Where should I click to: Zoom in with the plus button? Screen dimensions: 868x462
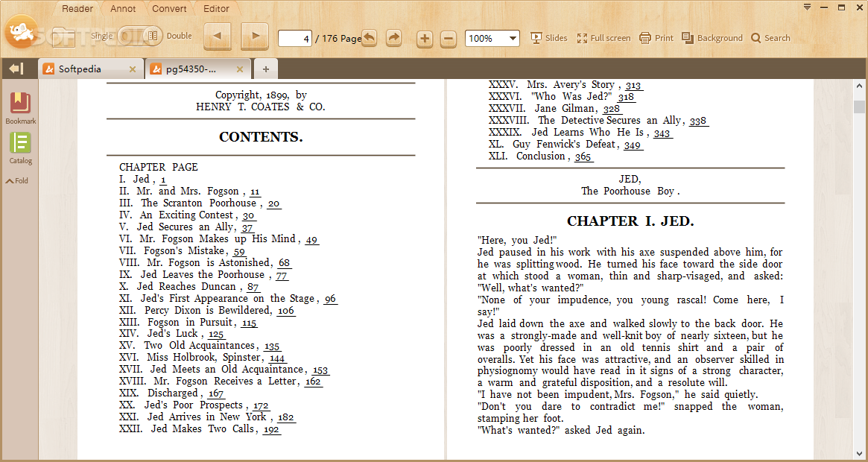(425, 39)
